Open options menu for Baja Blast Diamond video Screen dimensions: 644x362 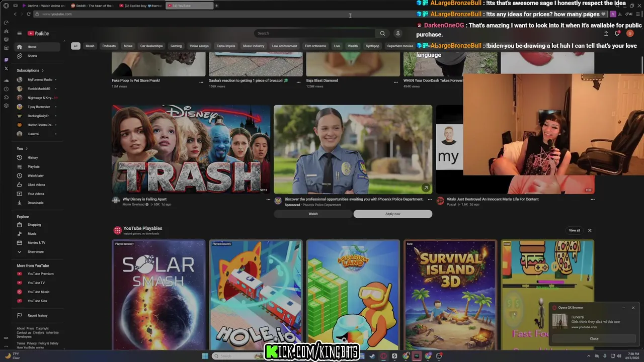pyautogui.click(x=396, y=82)
